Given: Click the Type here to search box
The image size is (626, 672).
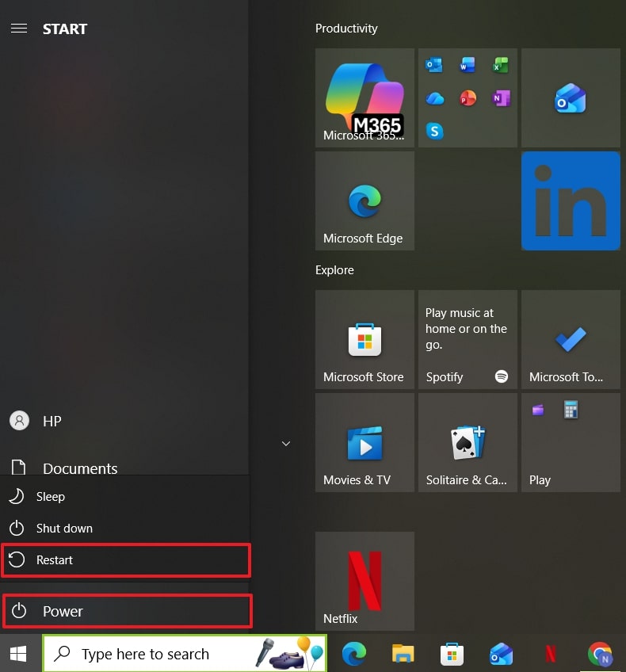Looking at the screenshot, I should [x=185, y=654].
